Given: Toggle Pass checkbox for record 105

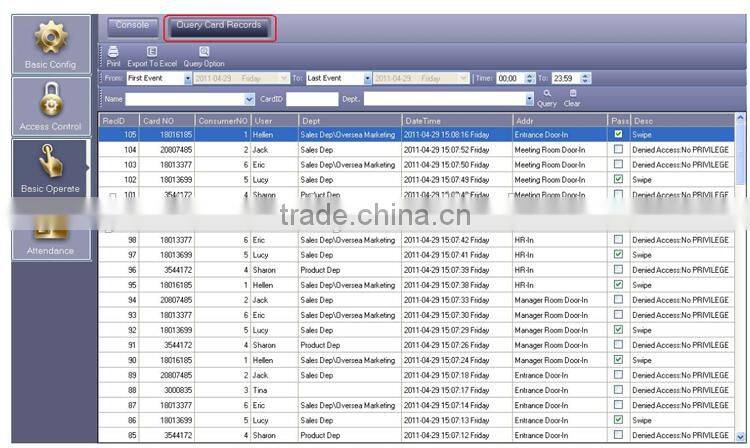Looking at the screenshot, I should (x=618, y=134).
